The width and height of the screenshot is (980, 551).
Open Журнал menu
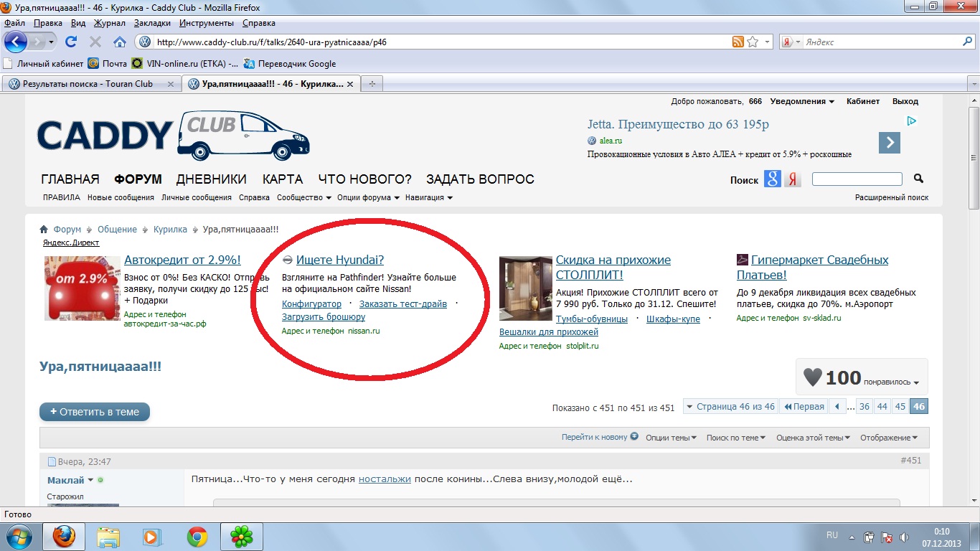(x=110, y=24)
